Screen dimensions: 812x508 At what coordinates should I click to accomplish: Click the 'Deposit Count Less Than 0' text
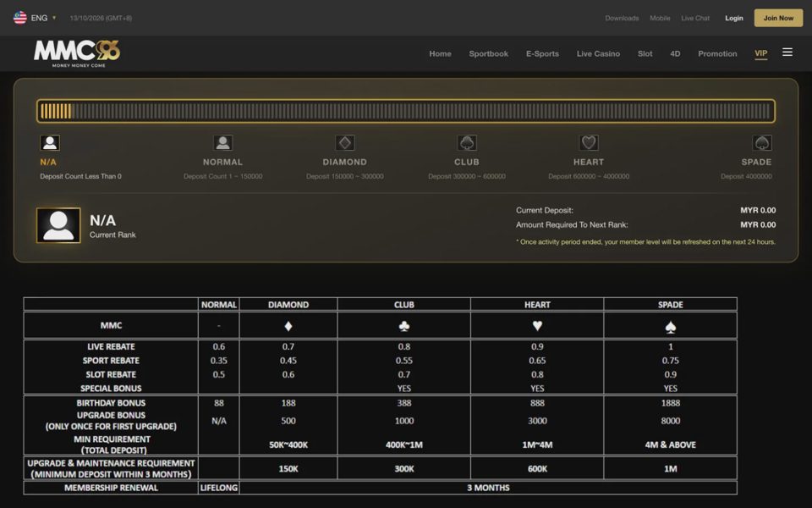[81, 176]
